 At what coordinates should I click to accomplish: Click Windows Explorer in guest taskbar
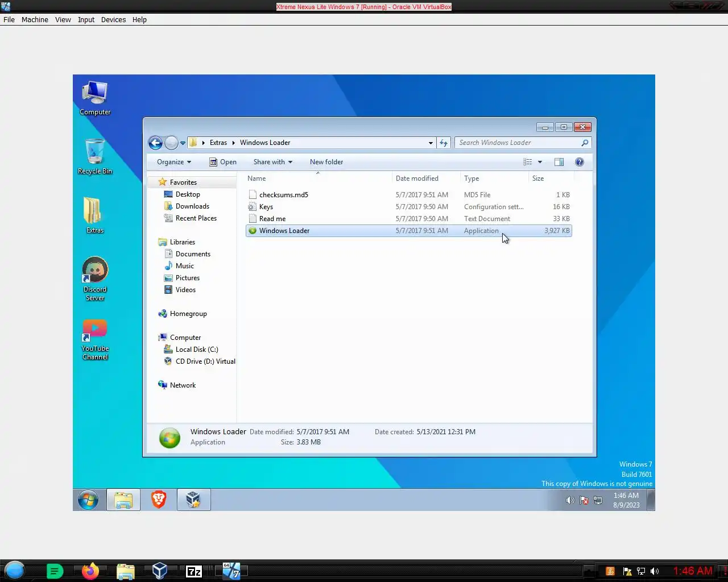(123, 500)
